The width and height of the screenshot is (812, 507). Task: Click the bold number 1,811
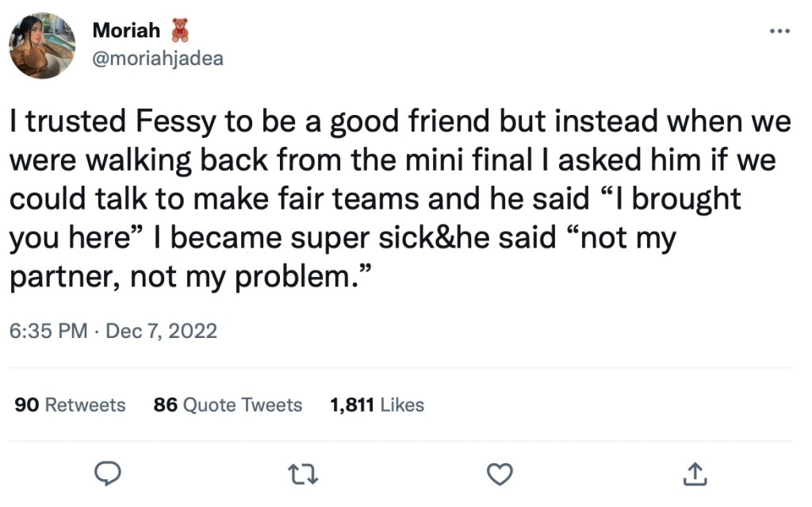352,405
